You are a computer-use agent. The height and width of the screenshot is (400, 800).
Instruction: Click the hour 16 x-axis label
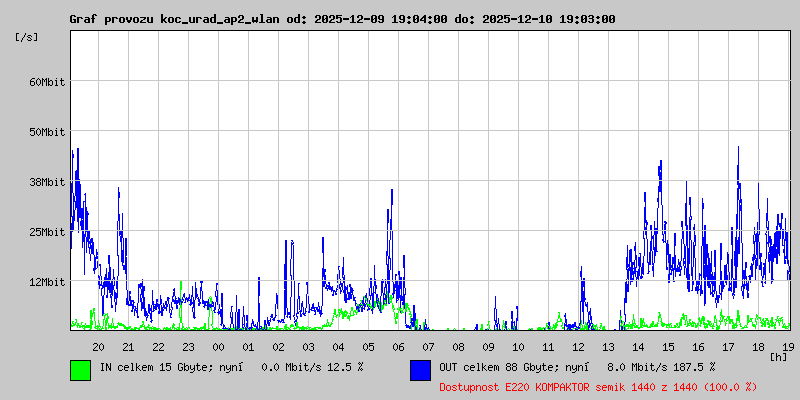click(x=698, y=347)
